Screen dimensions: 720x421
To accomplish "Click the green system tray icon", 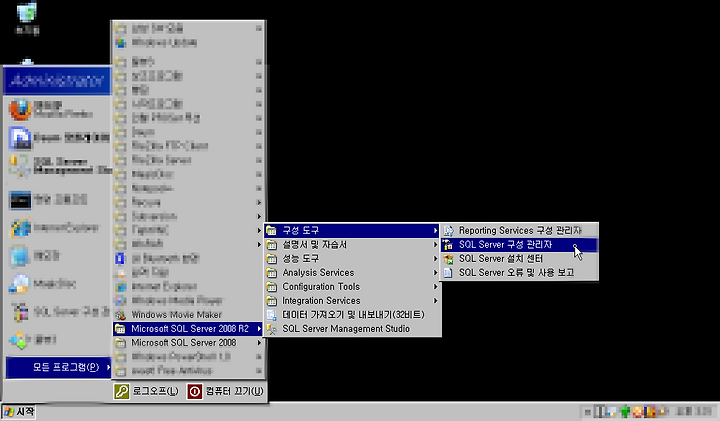I will (624, 411).
